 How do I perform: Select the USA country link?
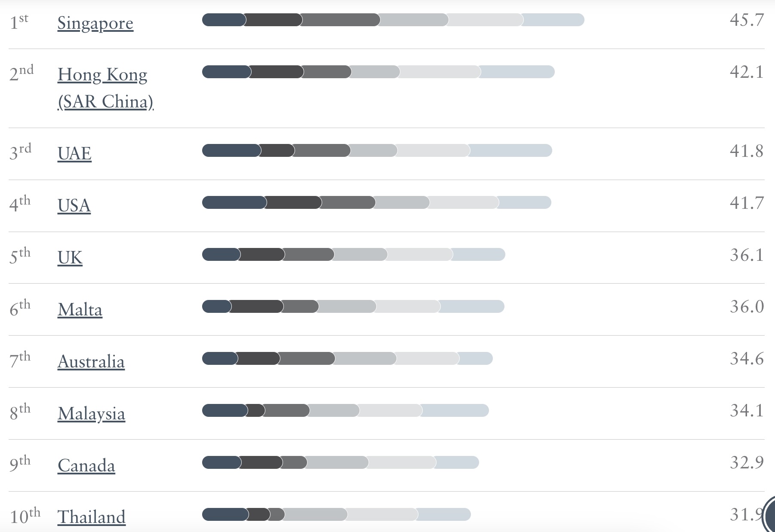point(74,205)
